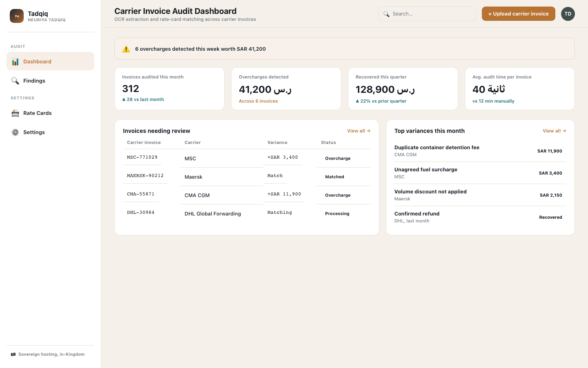
Task: Open the Settings sidebar item
Action: coord(50,132)
